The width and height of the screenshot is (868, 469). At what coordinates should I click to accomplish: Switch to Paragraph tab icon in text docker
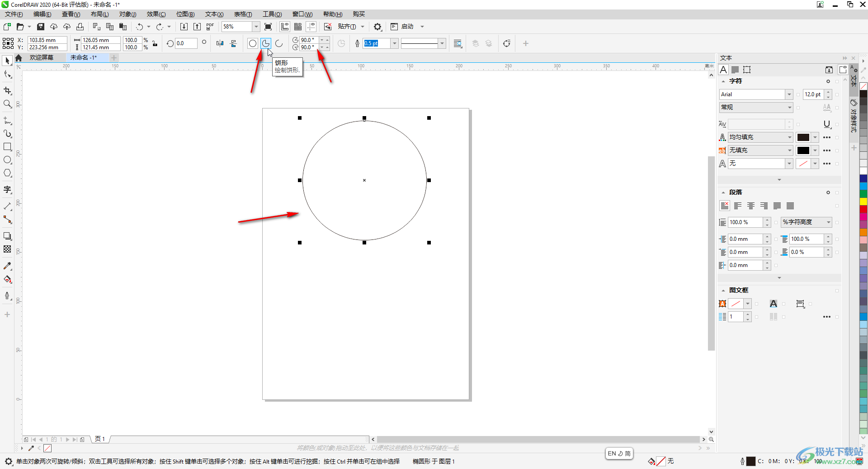coord(735,70)
